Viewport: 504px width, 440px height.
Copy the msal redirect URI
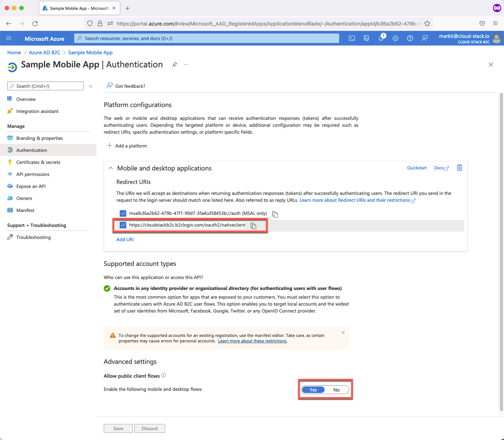[275, 214]
